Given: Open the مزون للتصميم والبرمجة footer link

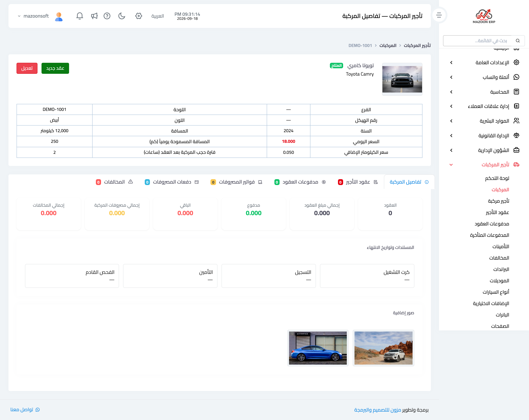Looking at the screenshot, I should pyautogui.click(x=378, y=410).
